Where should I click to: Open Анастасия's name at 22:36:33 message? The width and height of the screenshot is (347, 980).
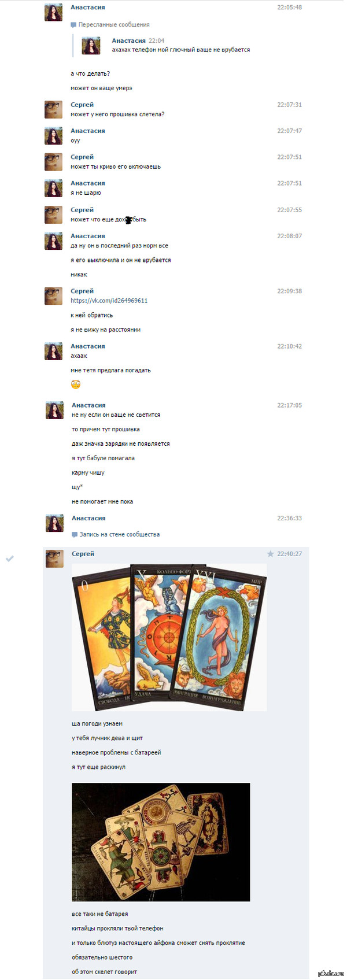(88, 518)
